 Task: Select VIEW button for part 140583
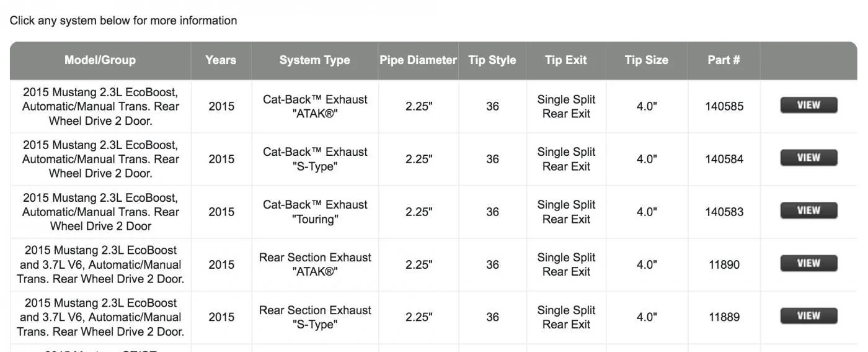pyautogui.click(x=808, y=210)
